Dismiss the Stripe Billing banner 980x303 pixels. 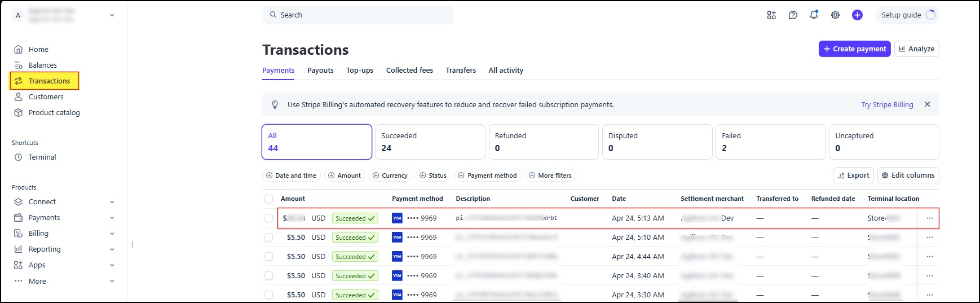tap(927, 104)
